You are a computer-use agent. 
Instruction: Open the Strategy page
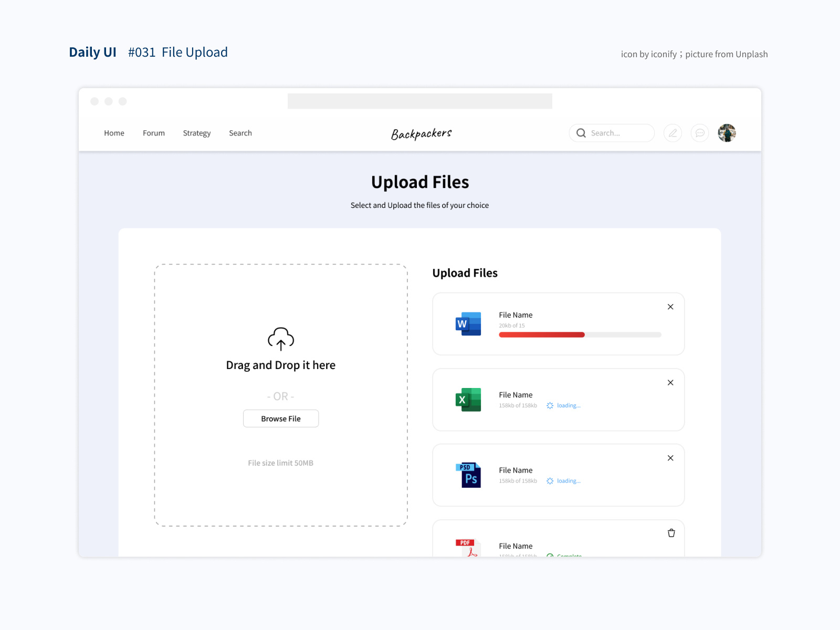point(196,133)
